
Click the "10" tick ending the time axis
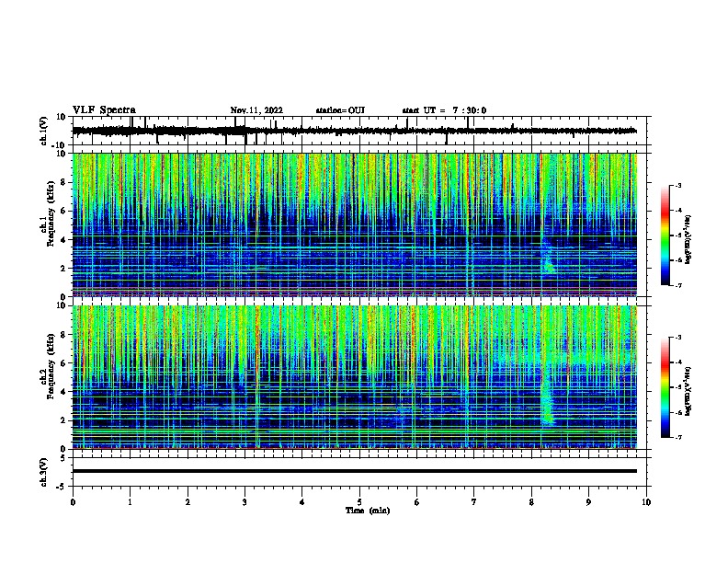click(646, 502)
